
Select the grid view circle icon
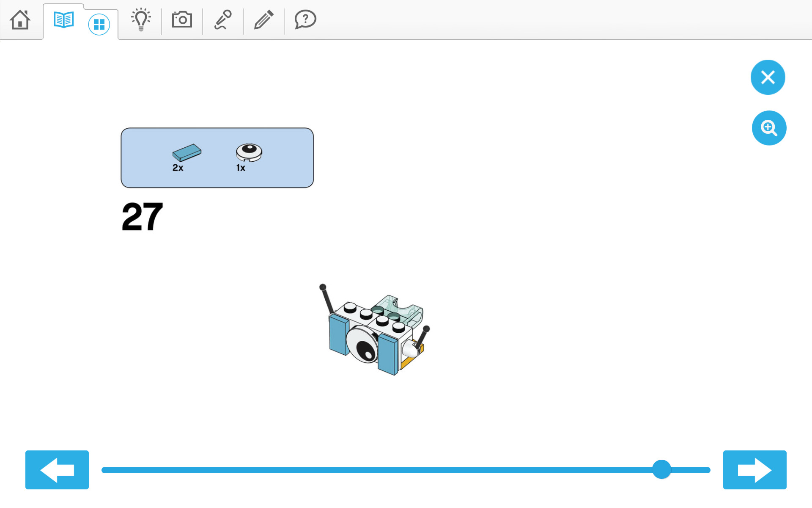coord(99,25)
